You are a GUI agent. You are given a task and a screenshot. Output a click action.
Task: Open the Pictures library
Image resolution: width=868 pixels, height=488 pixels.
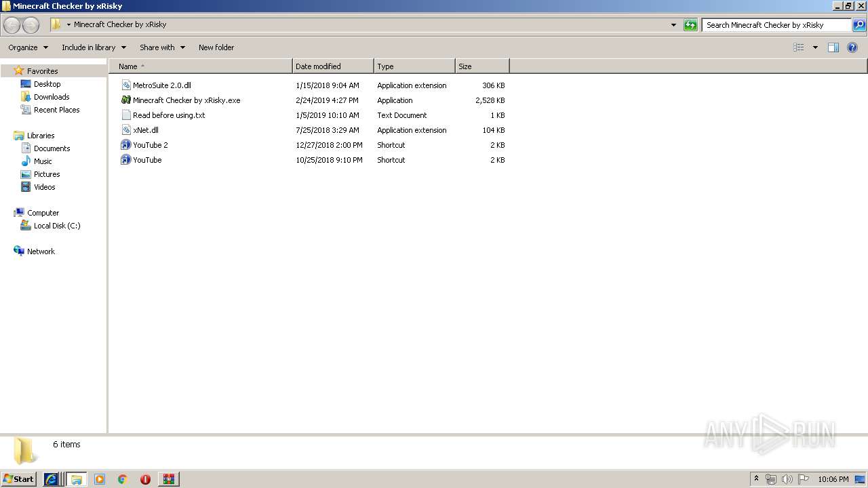(x=47, y=174)
